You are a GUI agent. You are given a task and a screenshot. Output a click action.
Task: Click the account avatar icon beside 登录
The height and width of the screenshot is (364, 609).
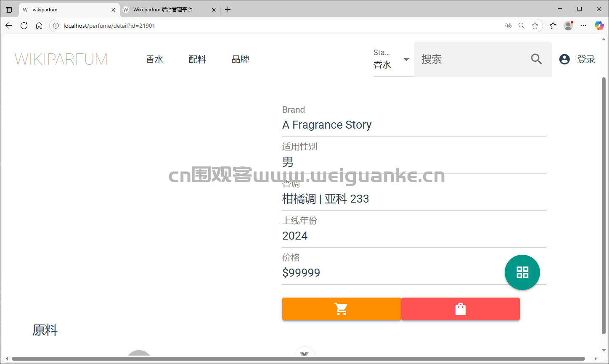pos(564,59)
